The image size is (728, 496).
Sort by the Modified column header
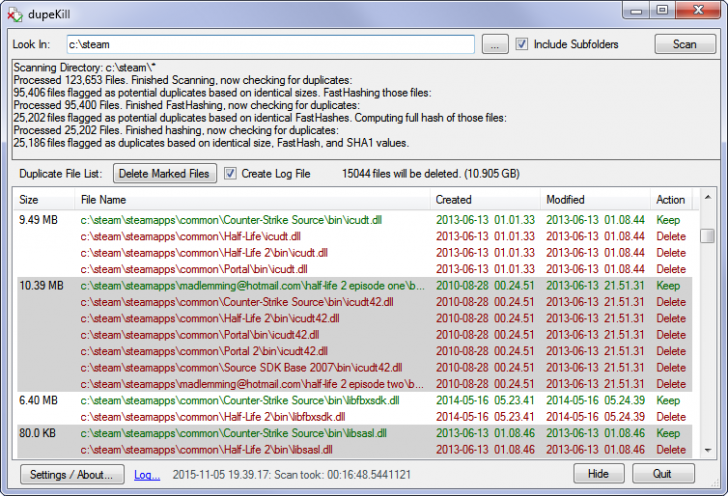(595, 200)
